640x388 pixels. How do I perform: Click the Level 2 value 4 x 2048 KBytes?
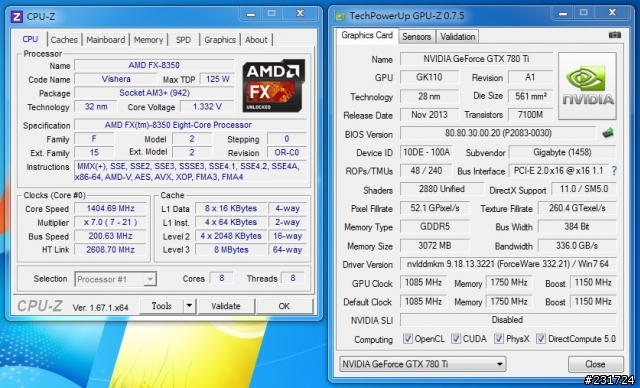(231, 236)
